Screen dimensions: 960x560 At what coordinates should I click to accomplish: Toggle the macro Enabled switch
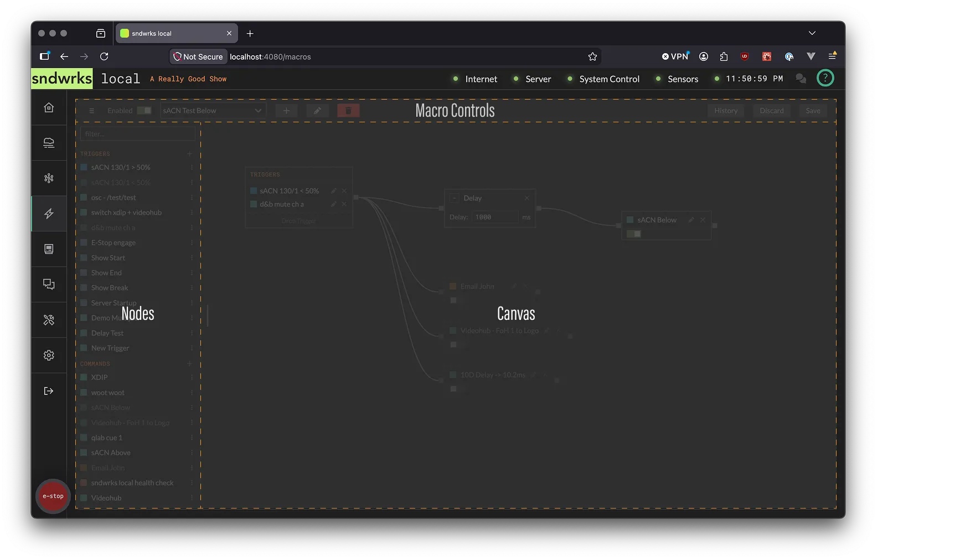click(x=144, y=111)
